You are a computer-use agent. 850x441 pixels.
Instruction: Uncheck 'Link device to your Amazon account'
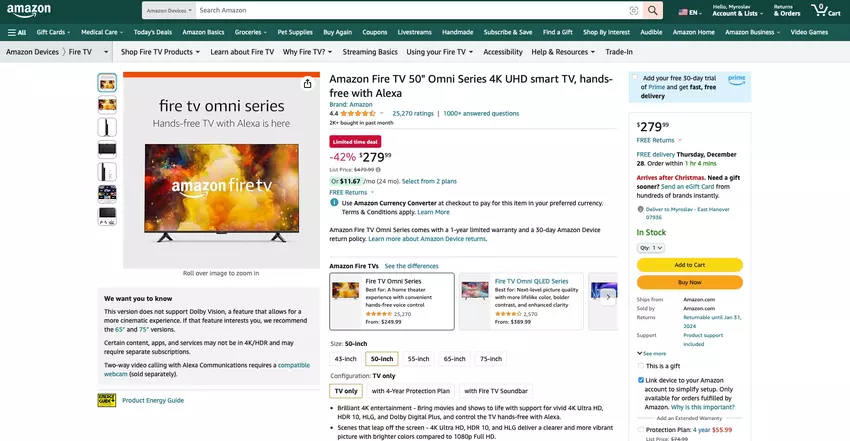coord(640,380)
